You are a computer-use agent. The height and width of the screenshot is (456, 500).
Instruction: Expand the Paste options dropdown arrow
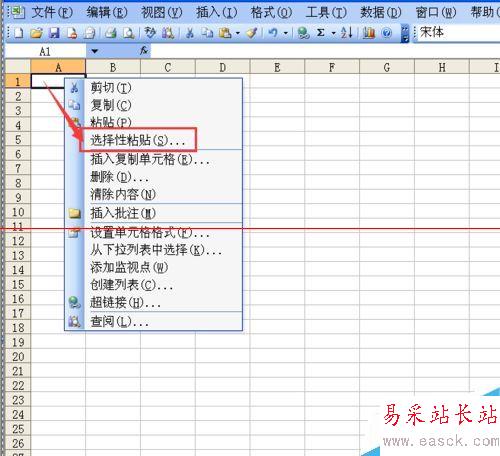click(238, 33)
